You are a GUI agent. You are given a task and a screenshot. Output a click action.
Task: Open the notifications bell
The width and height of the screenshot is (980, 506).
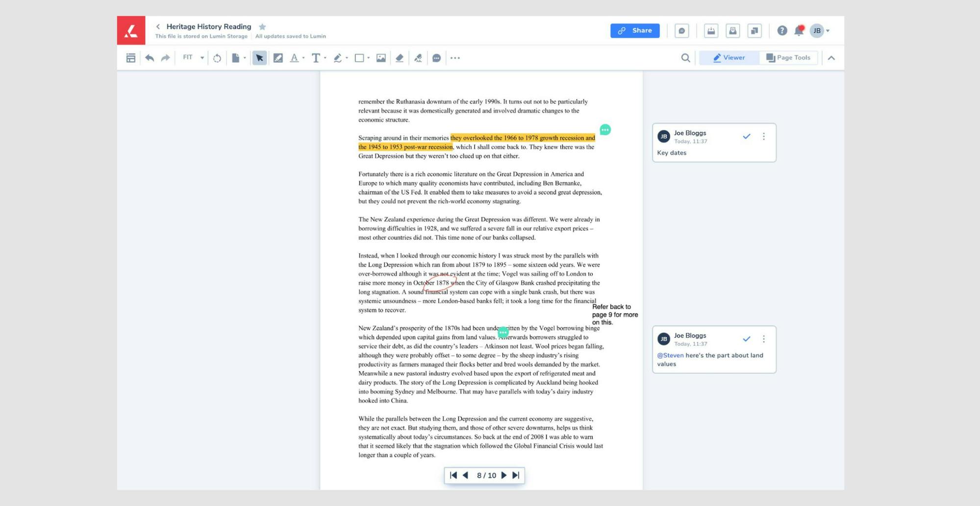point(799,31)
